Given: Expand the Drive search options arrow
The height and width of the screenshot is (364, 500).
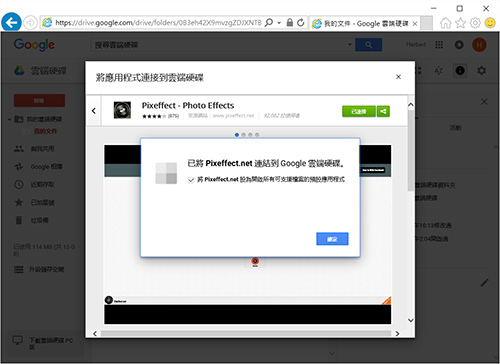Looking at the screenshot, I should pyautogui.click(x=350, y=44).
